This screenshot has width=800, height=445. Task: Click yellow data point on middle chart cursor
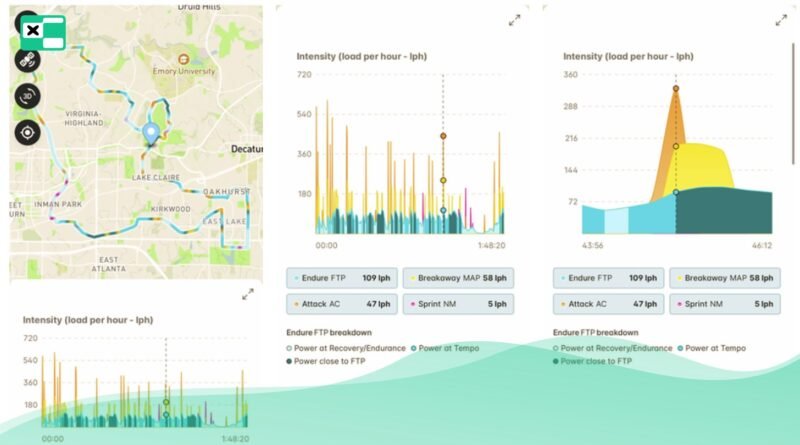tap(443, 181)
